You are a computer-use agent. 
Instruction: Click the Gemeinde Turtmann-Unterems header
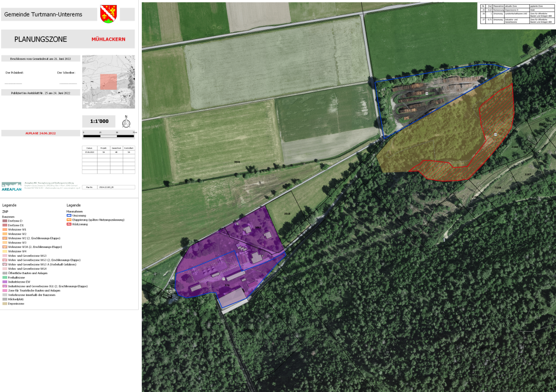pos(43,14)
